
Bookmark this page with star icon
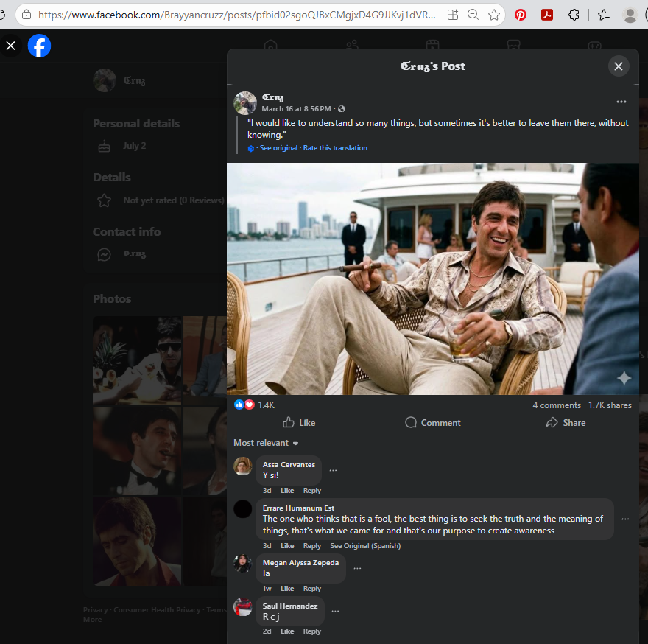pos(494,15)
